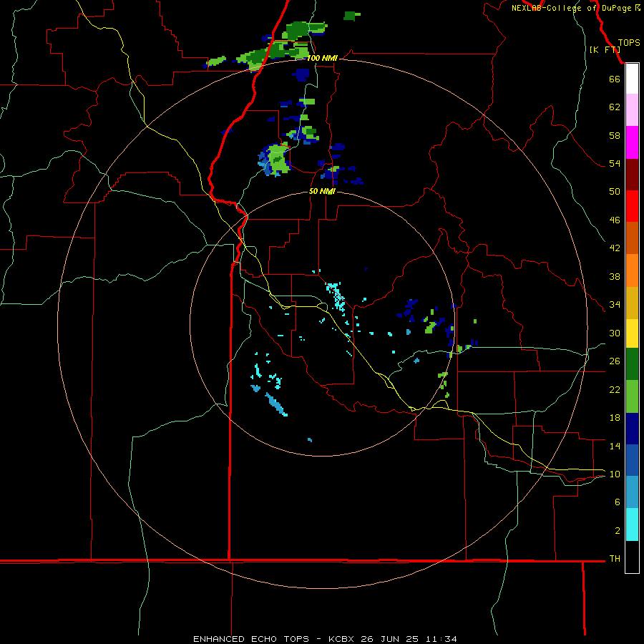Viewport: 644px width, 644px height.
Task: Click the dark orange 42-46 kft legend swatch
Action: click(632, 238)
